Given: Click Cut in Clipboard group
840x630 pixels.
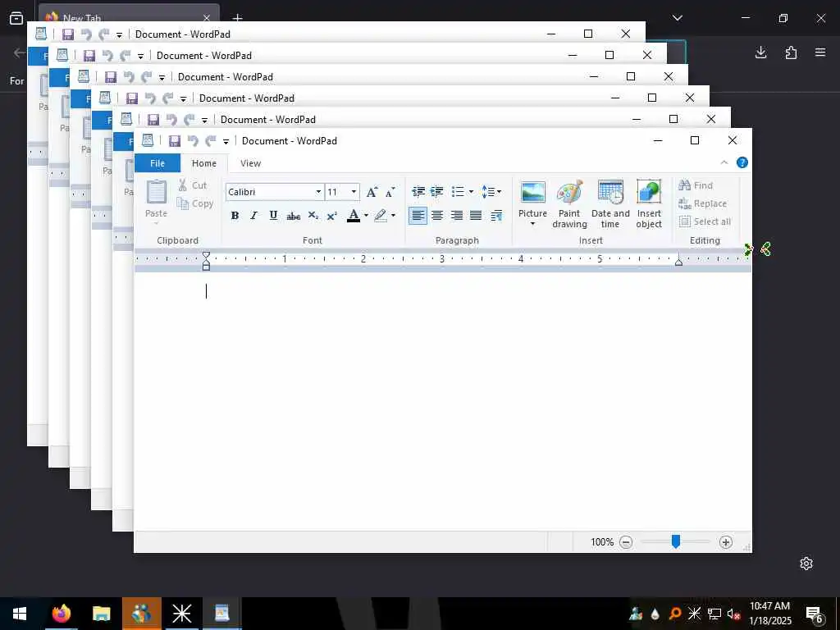Looking at the screenshot, I should coord(193,185).
